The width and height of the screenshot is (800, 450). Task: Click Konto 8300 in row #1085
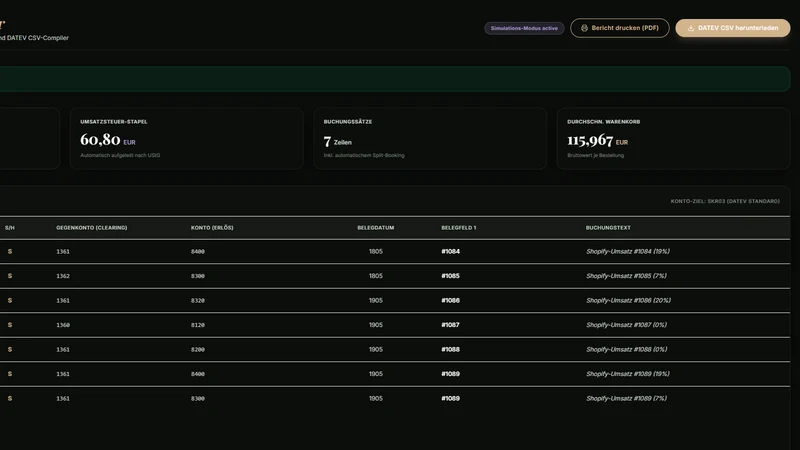click(198, 276)
